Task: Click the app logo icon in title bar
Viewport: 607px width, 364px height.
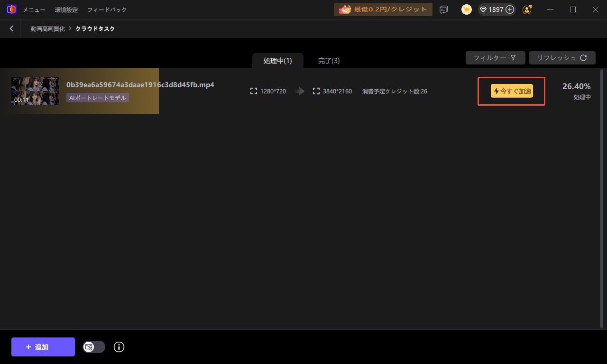Action: coord(11,9)
